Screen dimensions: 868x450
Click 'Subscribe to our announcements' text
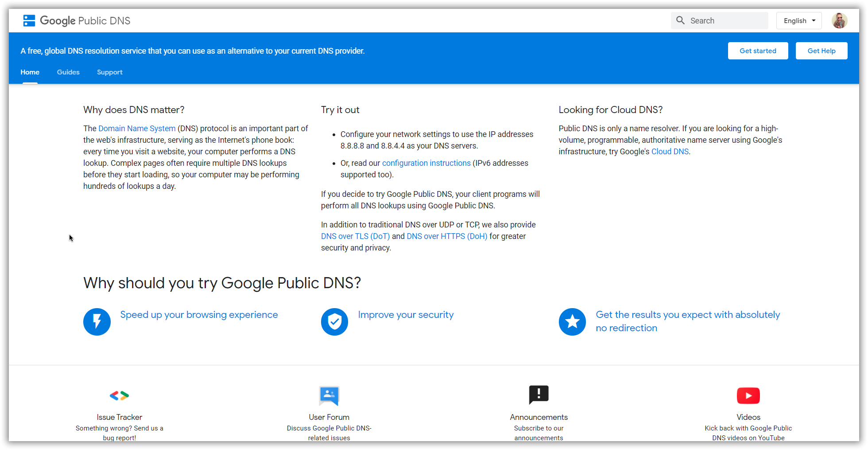point(539,433)
